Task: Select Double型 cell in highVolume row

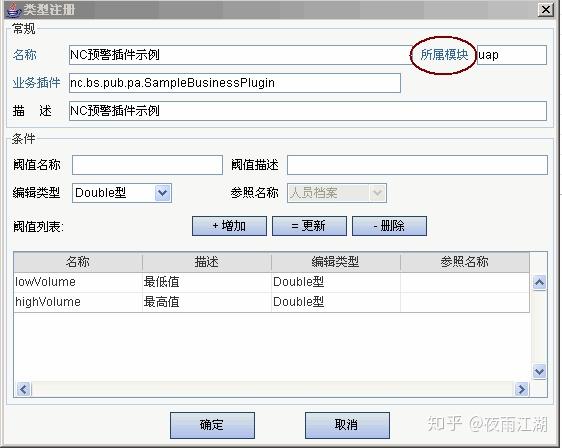Action: [336, 302]
